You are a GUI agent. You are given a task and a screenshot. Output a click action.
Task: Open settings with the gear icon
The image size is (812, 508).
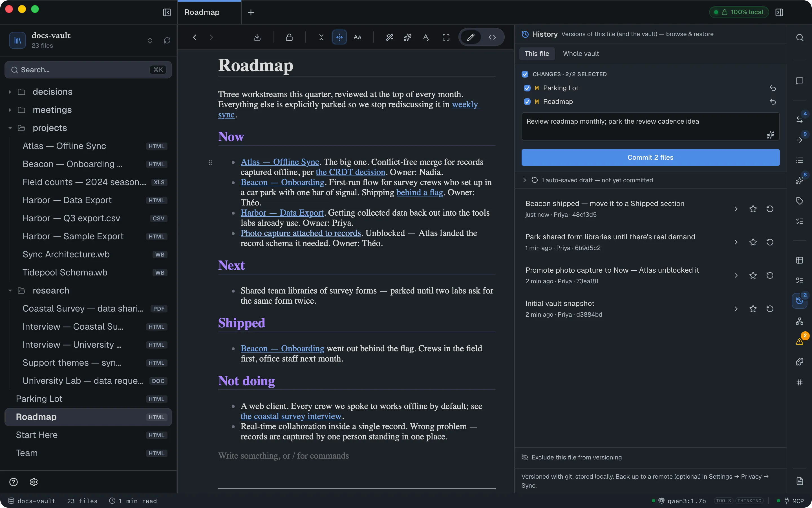pyautogui.click(x=34, y=482)
